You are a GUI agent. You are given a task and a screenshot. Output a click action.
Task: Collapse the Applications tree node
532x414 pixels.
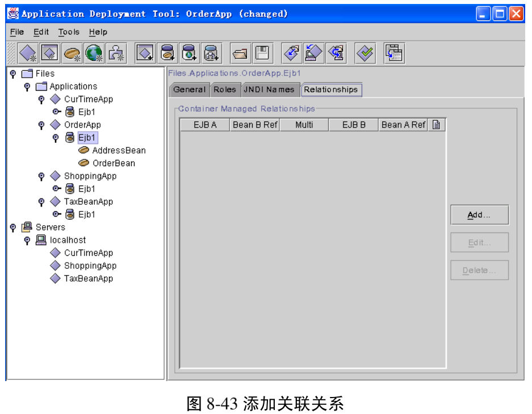point(27,87)
